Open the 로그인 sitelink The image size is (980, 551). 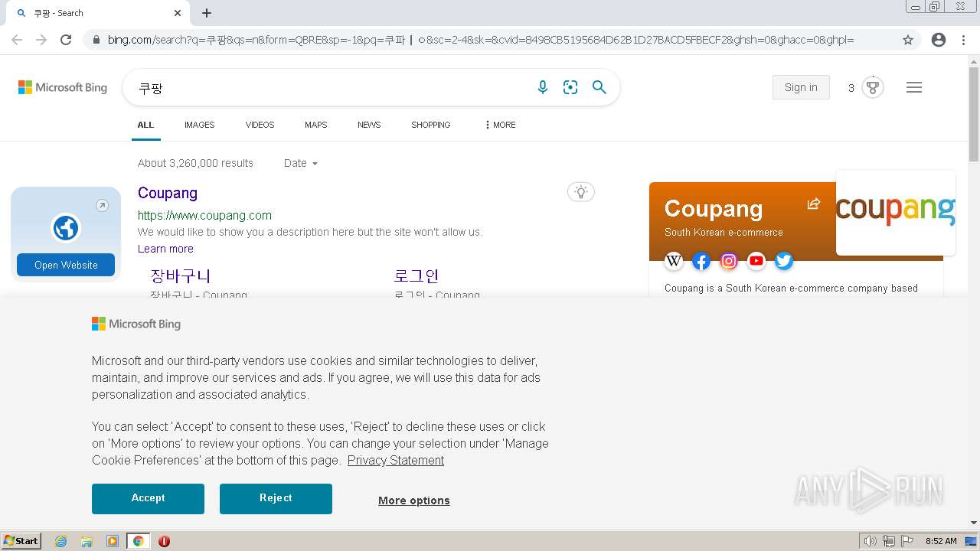pos(416,275)
